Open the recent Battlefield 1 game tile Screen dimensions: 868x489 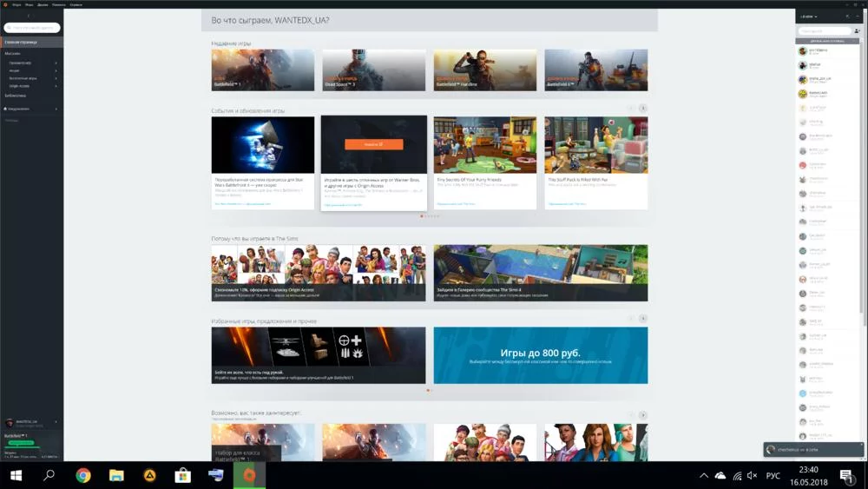263,69
